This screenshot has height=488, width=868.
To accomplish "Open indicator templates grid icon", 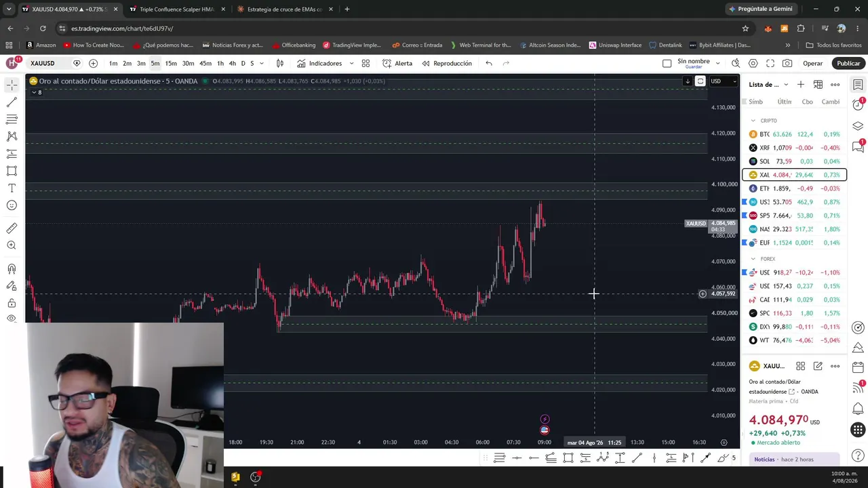I will click(x=366, y=63).
